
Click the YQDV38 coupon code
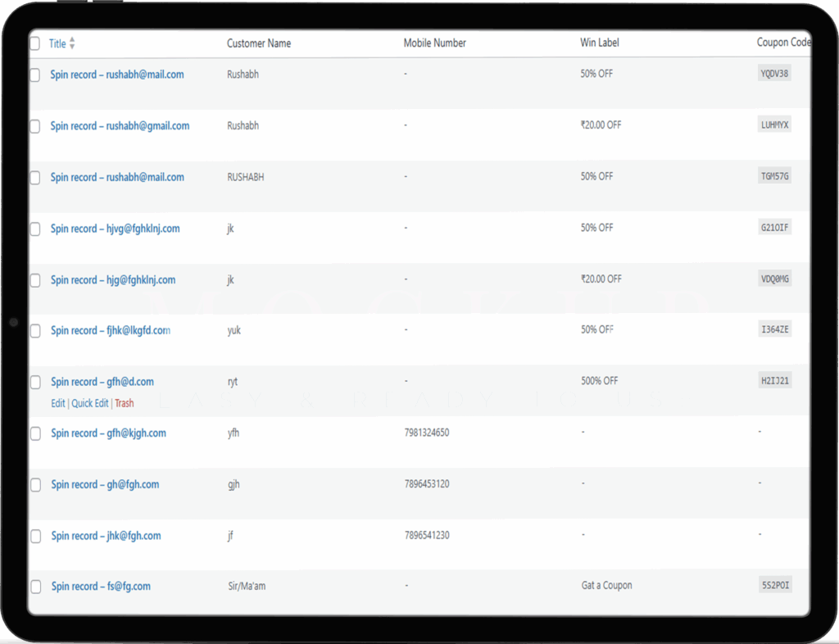(774, 74)
